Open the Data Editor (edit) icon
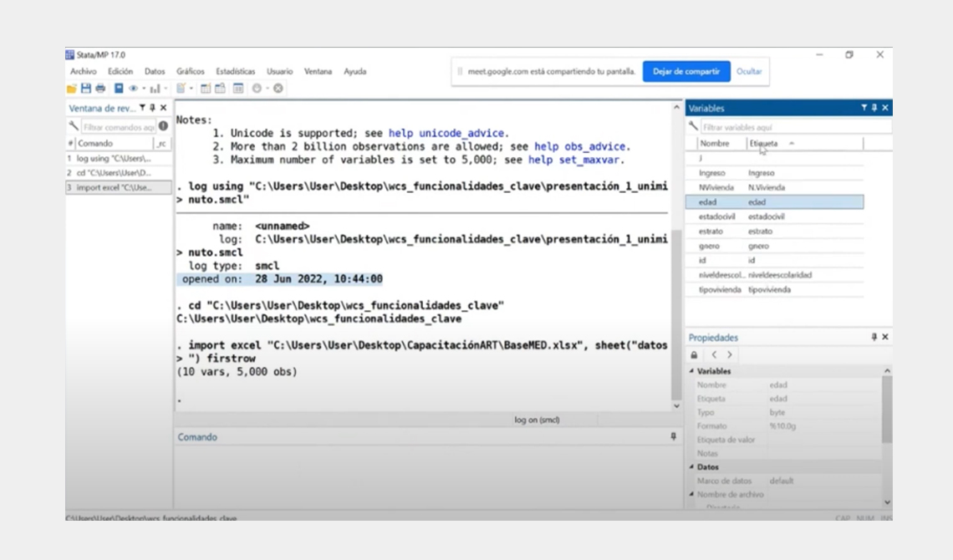The width and height of the screenshot is (953, 560). pyautogui.click(x=206, y=89)
